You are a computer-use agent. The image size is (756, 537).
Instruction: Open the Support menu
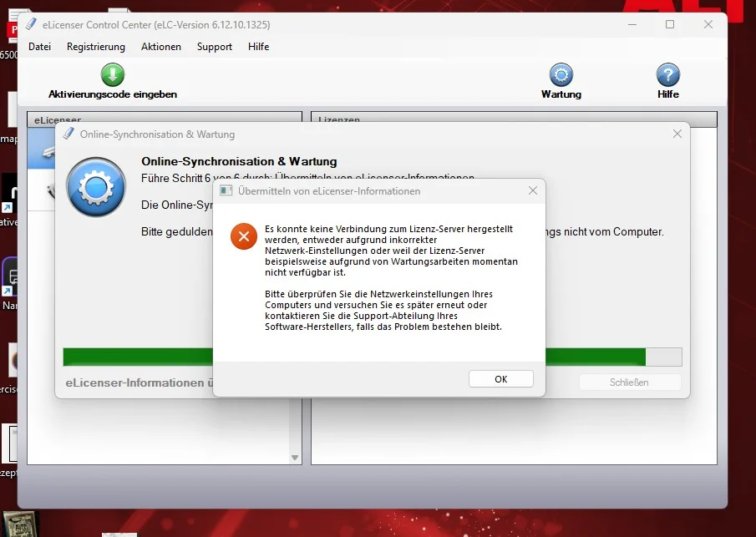[215, 47]
